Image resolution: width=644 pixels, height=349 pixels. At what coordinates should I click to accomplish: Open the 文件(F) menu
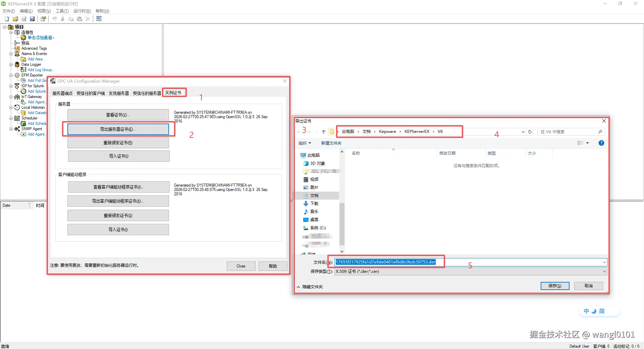[9, 11]
